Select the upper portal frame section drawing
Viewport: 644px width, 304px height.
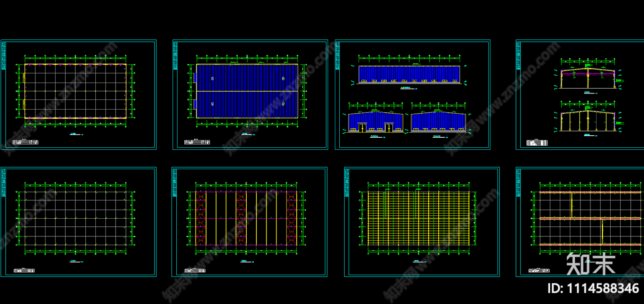click(588, 78)
